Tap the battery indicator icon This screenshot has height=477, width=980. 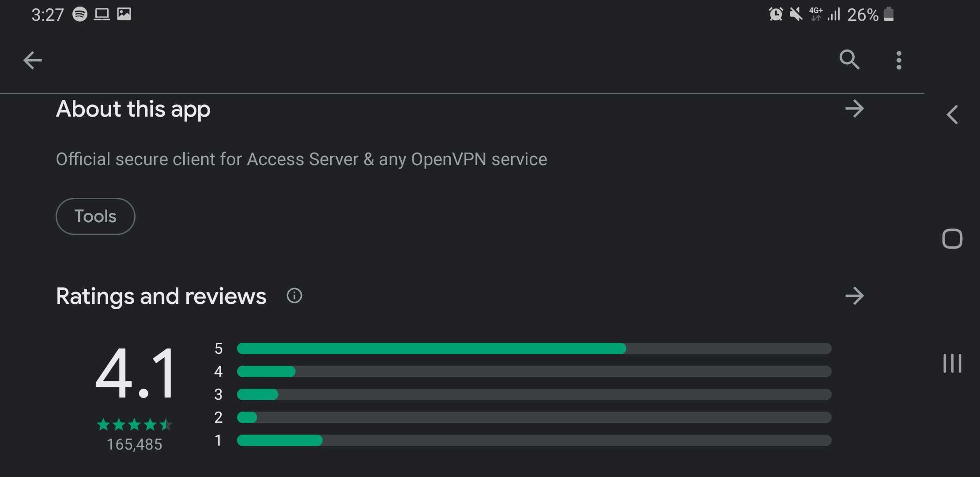pyautogui.click(x=889, y=14)
